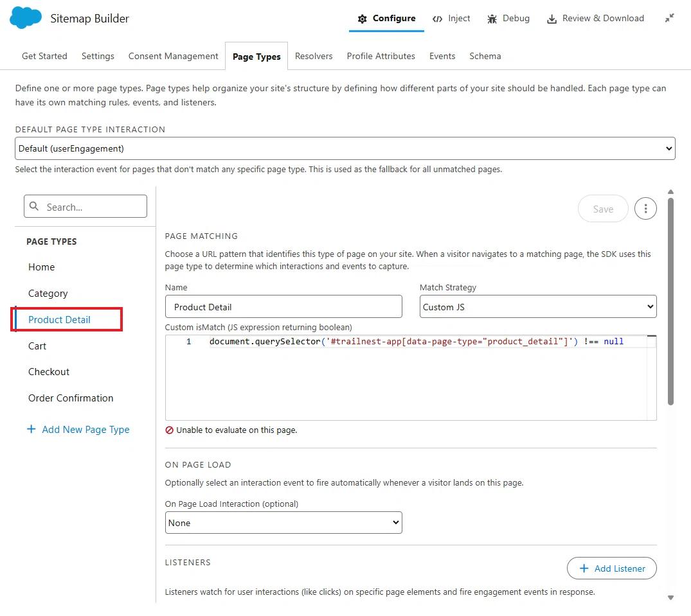Viewport: 691px width, 616px height.
Task: Click the scrollbar up arrow
Action: click(x=670, y=192)
